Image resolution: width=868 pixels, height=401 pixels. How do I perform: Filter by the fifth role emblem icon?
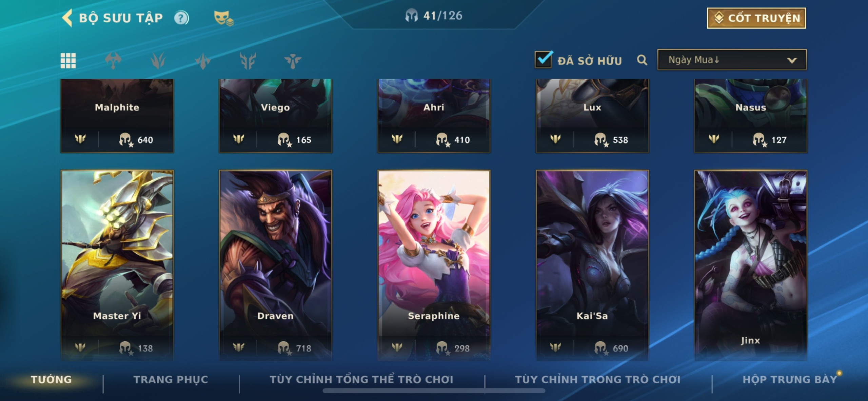[293, 61]
